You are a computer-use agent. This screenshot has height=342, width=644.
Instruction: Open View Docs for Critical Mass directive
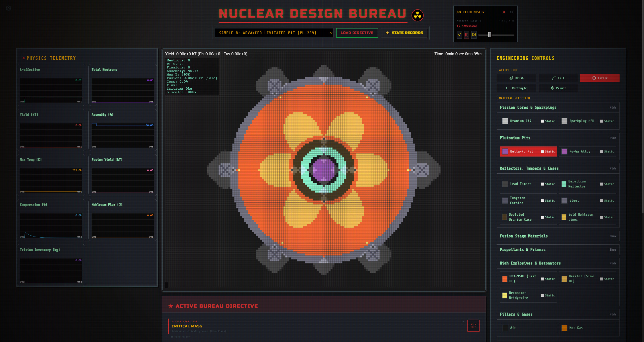473,325
